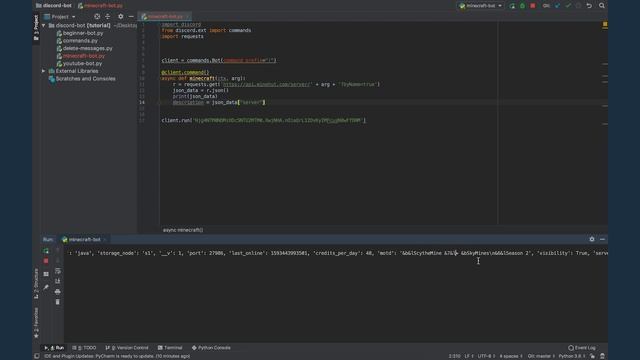Viewport: 640px width, 360px height.
Task: Click the Git update project icon
Action: (557, 6)
